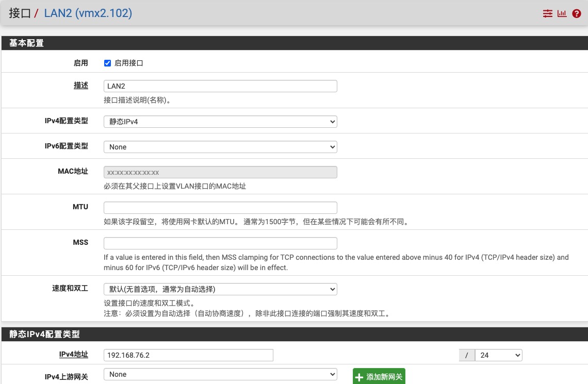Screen dimensions: 588x384
Task: Expand the IPv6配置类型 dropdown
Action: 220,147
